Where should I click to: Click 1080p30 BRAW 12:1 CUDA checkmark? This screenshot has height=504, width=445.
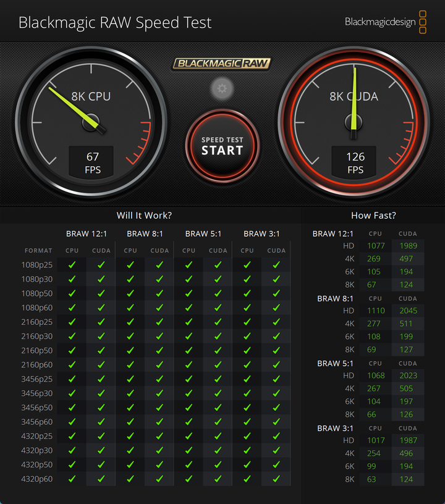101,279
